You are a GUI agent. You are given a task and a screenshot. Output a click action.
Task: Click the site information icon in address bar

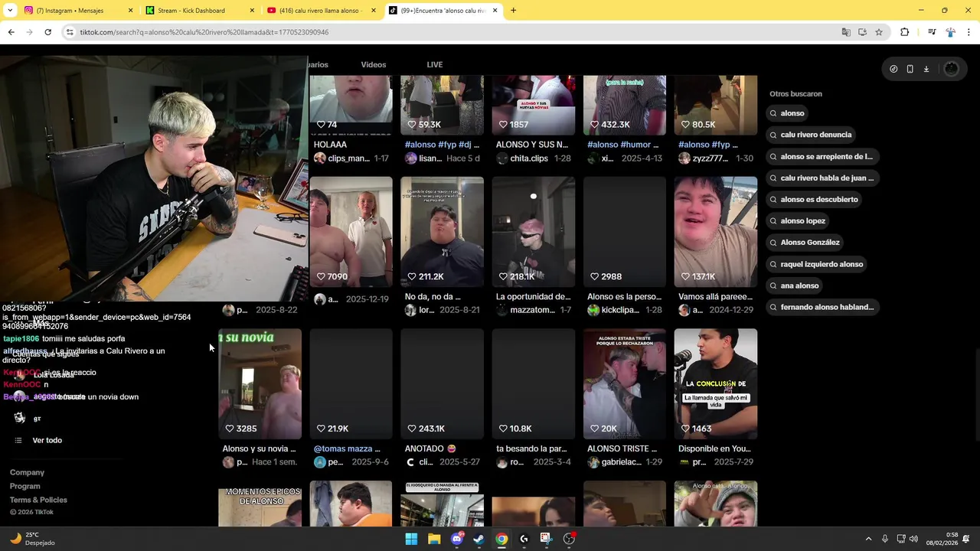(x=70, y=32)
